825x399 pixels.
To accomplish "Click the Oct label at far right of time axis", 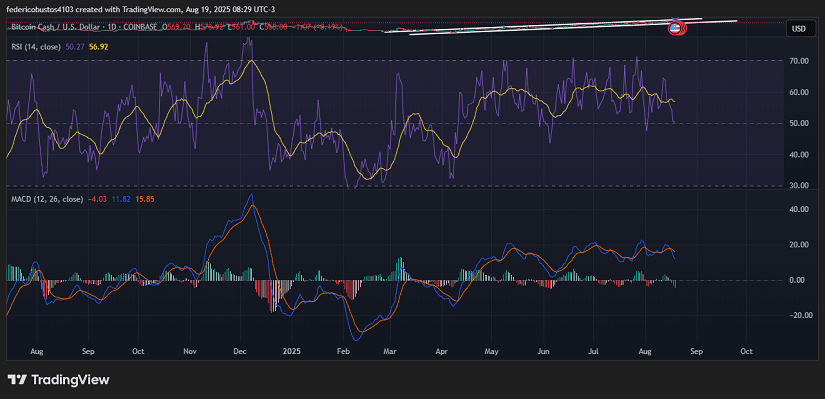I will tap(746, 351).
